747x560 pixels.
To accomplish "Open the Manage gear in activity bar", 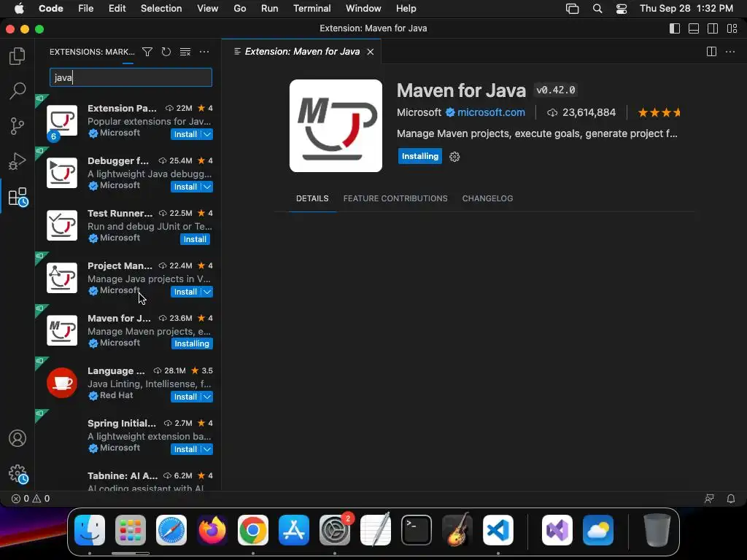I will click(18, 474).
